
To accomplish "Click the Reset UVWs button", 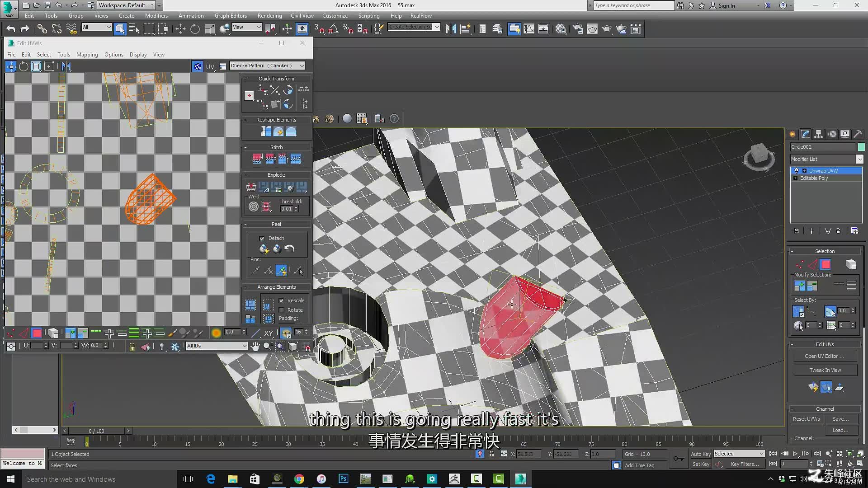I will point(806,419).
